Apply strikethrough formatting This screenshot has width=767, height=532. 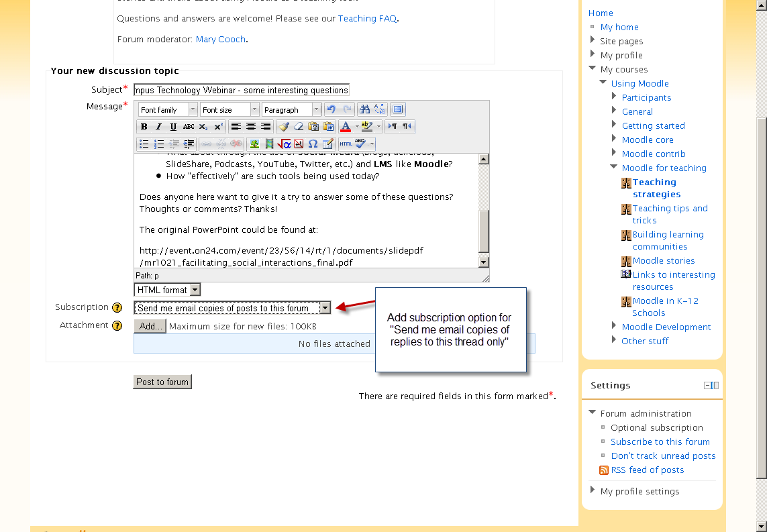pos(189,127)
